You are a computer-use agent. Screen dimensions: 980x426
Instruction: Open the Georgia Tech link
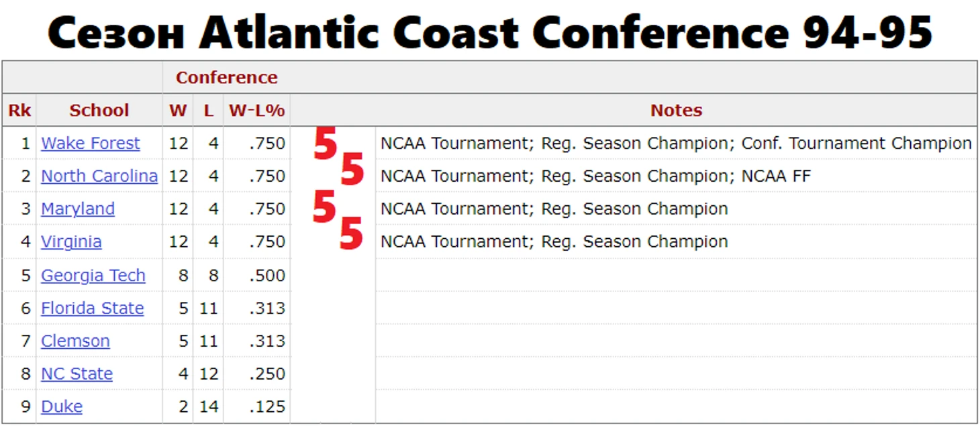93,275
